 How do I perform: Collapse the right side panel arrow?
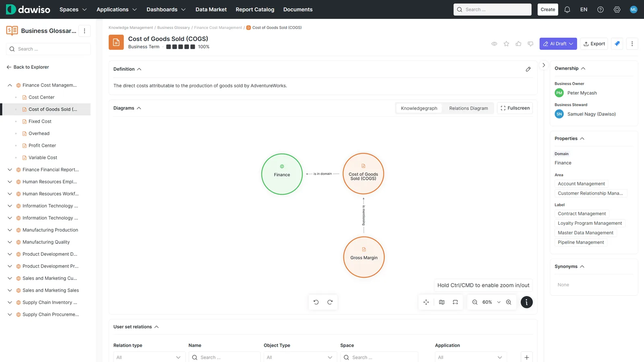(544, 65)
